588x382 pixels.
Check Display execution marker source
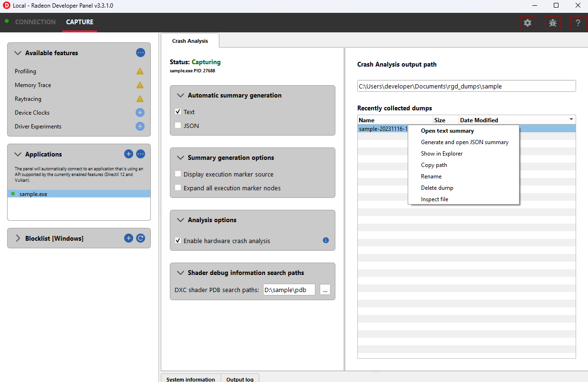178,174
